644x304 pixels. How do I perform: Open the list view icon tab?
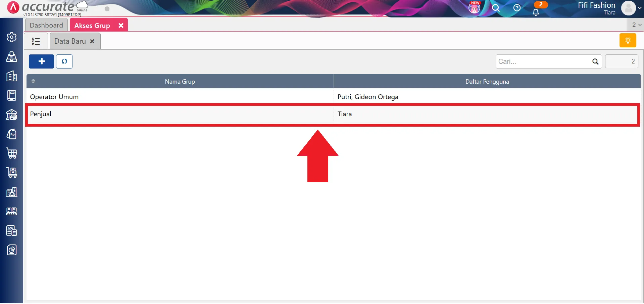[x=36, y=41]
